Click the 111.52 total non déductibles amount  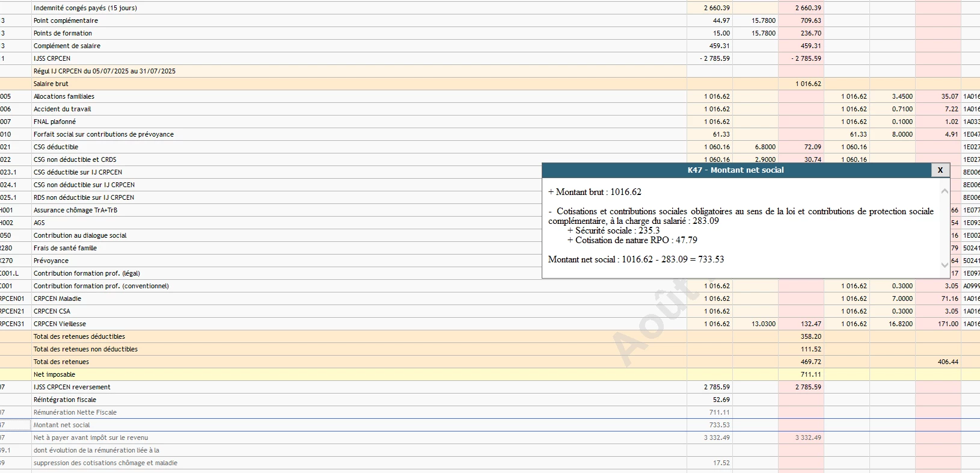811,349
